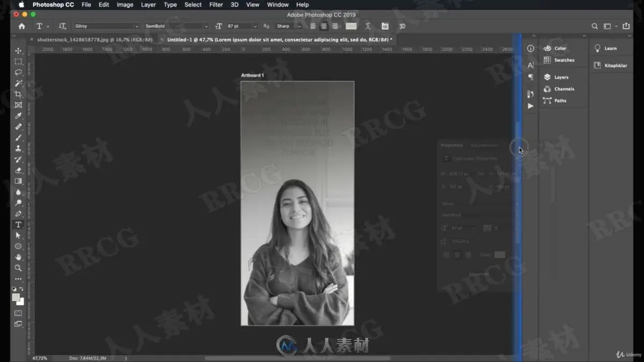This screenshot has height=362, width=644.
Task: Select the Zoom tool
Action: point(18,268)
